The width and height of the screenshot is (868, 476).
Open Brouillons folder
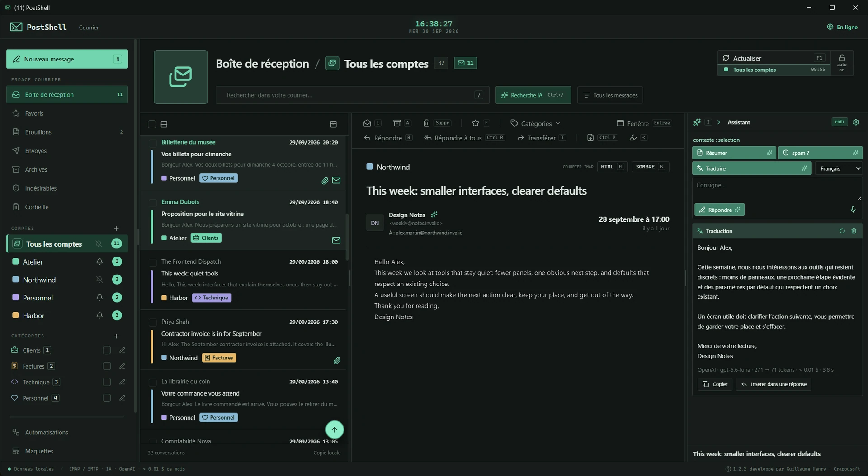tap(67, 132)
